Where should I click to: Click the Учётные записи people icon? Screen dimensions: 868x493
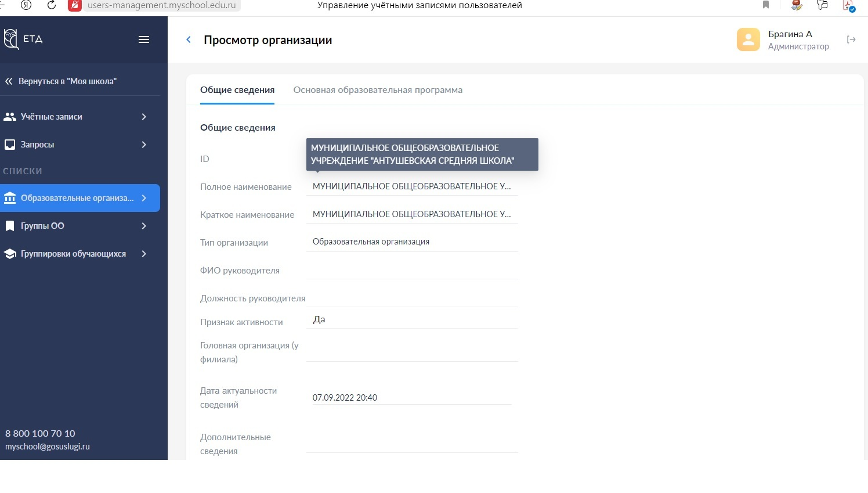tap(10, 117)
